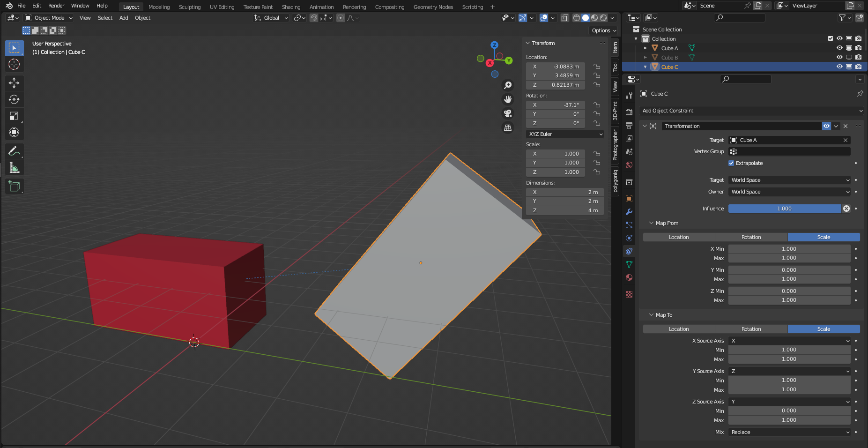Select Material Preview viewport shading
Image resolution: width=868 pixels, height=448 pixels.
pyautogui.click(x=594, y=18)
